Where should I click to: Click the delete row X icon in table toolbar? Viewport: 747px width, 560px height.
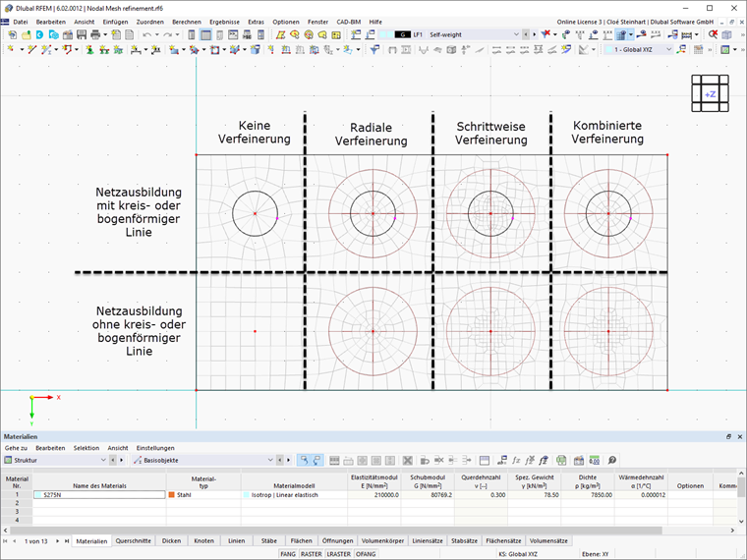point(407,460)
